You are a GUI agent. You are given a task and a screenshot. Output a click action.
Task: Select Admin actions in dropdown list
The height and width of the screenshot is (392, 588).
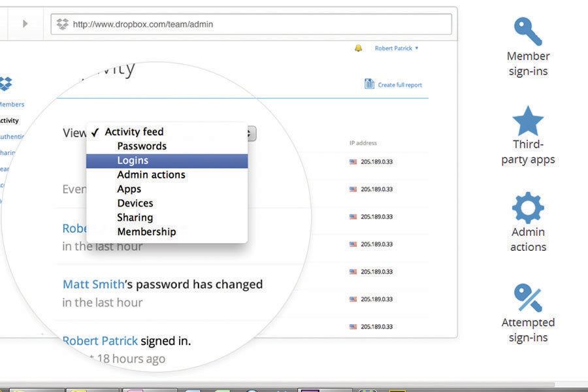pyautogui.click(x=151, y=175)
